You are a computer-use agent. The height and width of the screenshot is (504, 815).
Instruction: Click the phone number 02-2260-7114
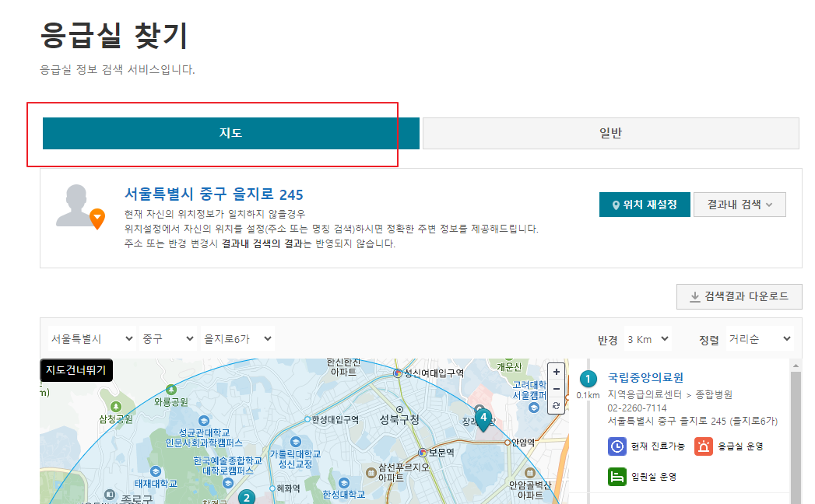pos(638,408)
